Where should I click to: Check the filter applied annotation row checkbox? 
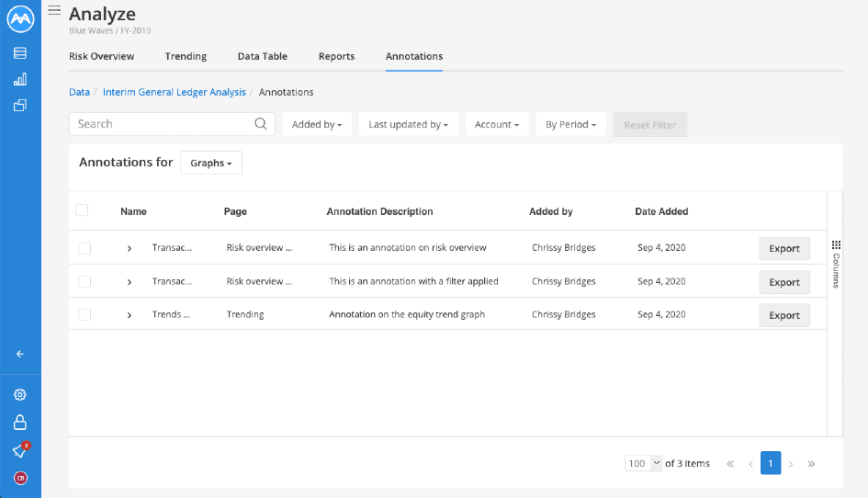pos(85,281)
